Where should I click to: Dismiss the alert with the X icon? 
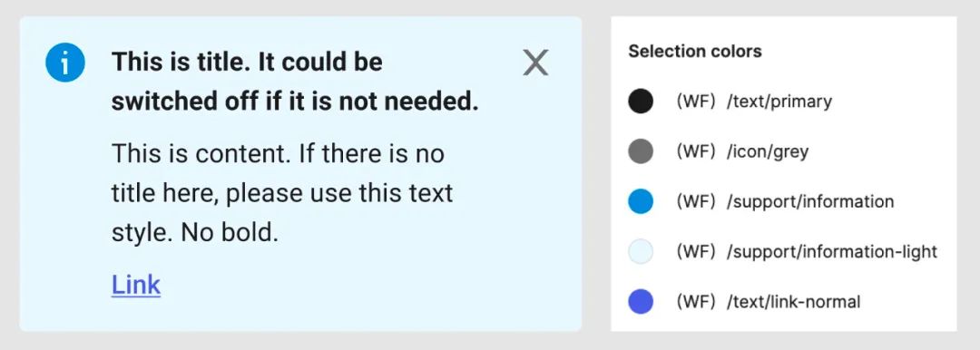click(535, 63)
